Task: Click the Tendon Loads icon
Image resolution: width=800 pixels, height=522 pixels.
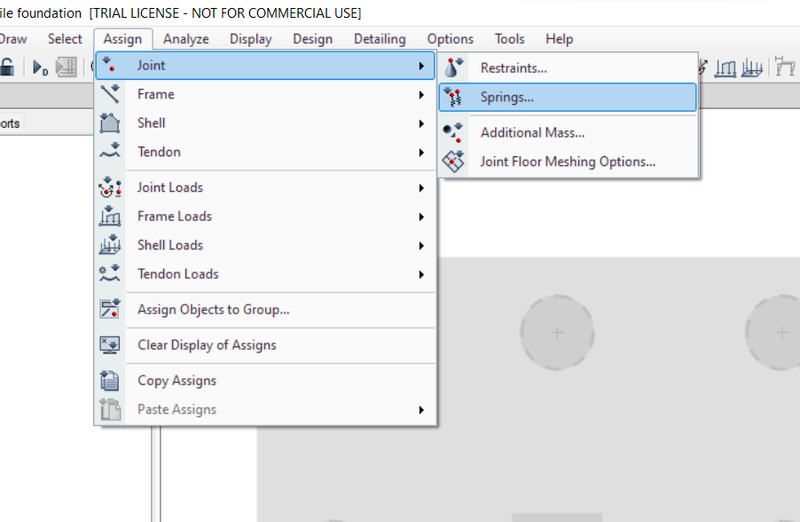Action: (110, 274)
